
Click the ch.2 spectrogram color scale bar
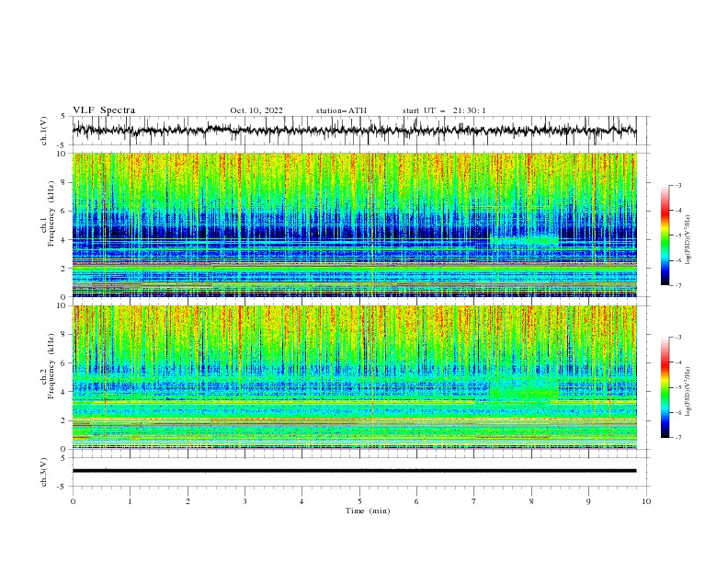pyautogui.click(x=665, y=387)
